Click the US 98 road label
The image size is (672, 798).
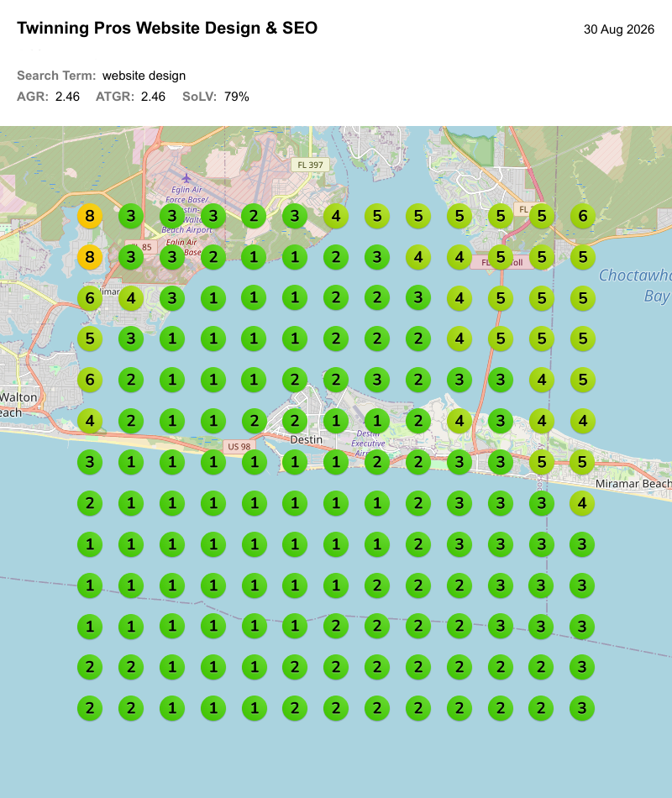239,446
